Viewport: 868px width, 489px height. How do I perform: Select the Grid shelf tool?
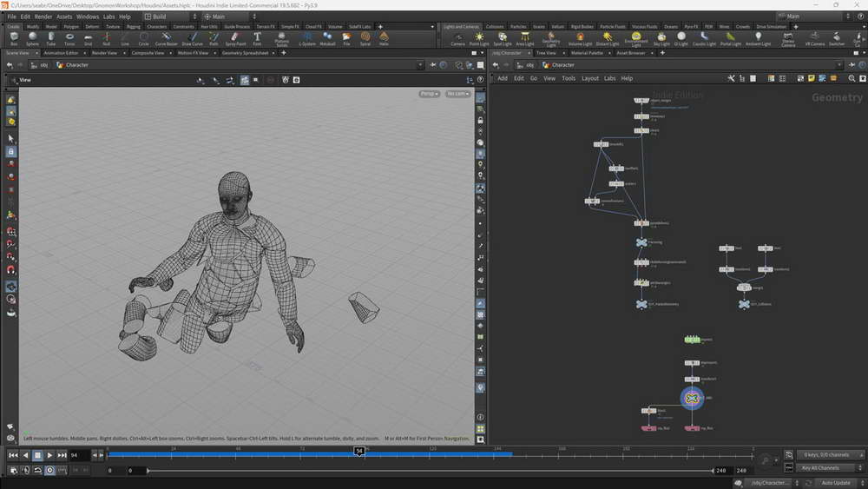88,39
